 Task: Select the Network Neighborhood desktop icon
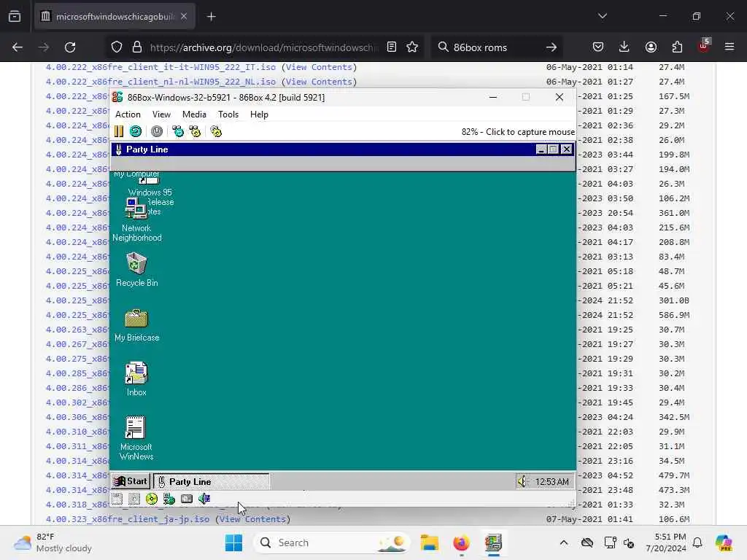(x=136, y=219)
